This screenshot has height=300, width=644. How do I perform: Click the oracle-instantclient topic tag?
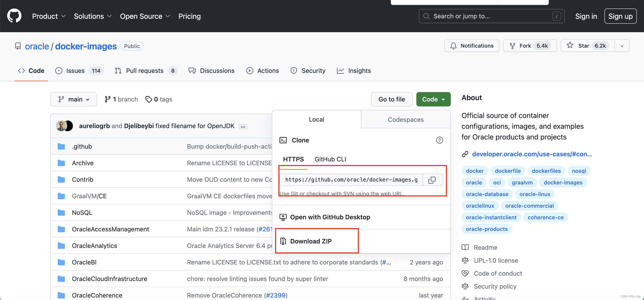[x=491, y=218]
